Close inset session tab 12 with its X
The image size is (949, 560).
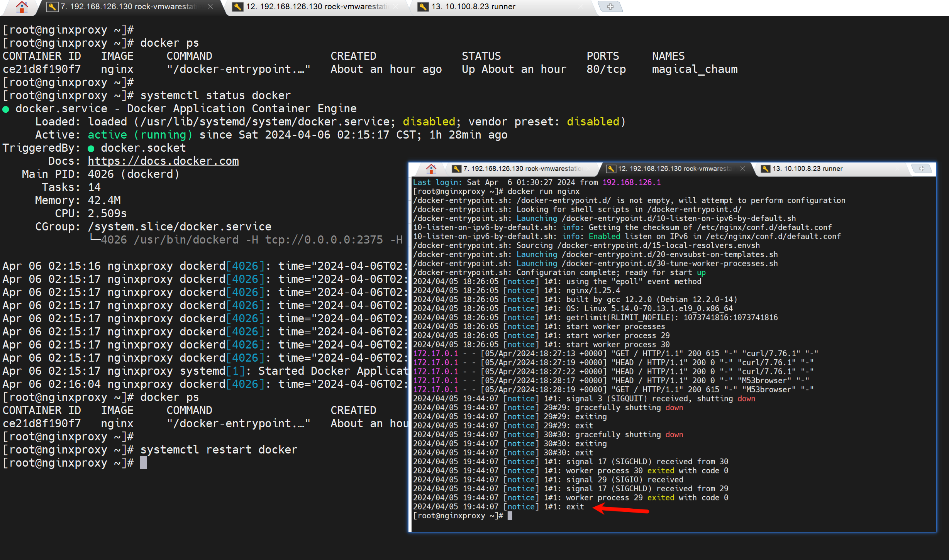tap(742, 169)
